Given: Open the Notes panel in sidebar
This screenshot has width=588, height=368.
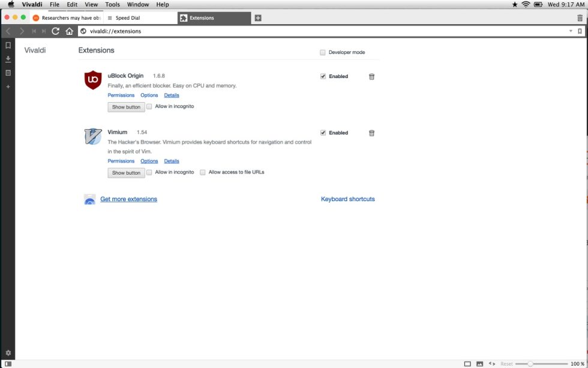Looking at the screenshot, I should pos(8,73).
